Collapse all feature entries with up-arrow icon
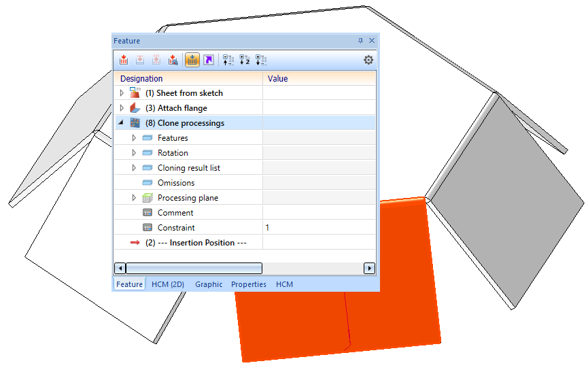Image resolution: width=588 pixels, height=372 pixels. (x=228, y=60)
